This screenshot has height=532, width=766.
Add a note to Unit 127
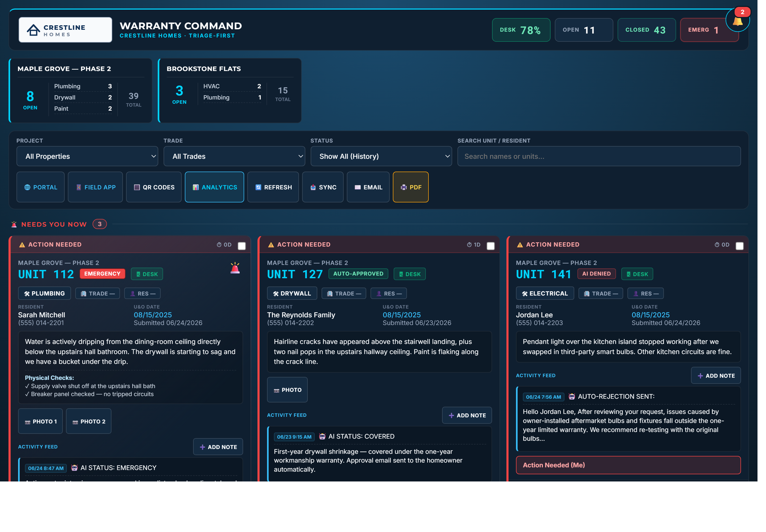pos(467,415)
